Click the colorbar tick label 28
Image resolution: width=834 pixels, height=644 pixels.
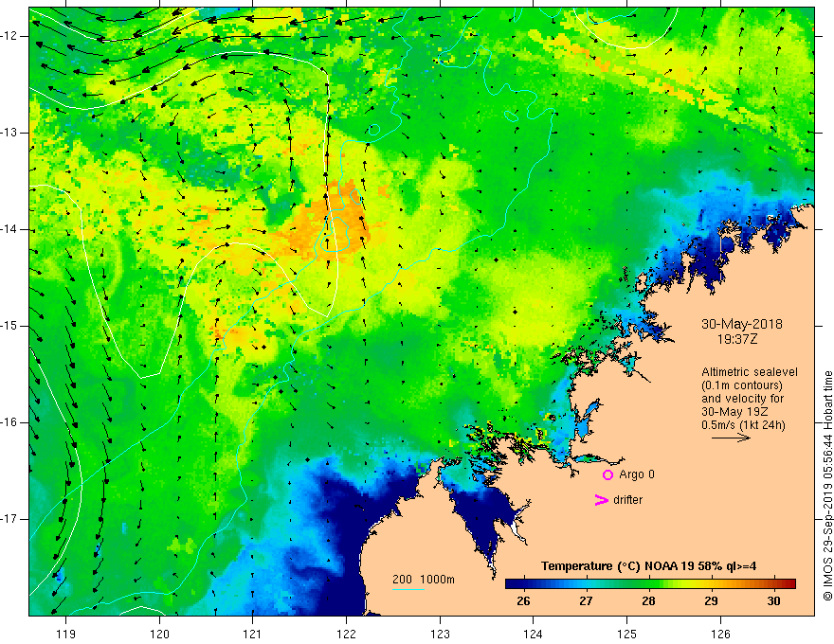pos(648,601)
